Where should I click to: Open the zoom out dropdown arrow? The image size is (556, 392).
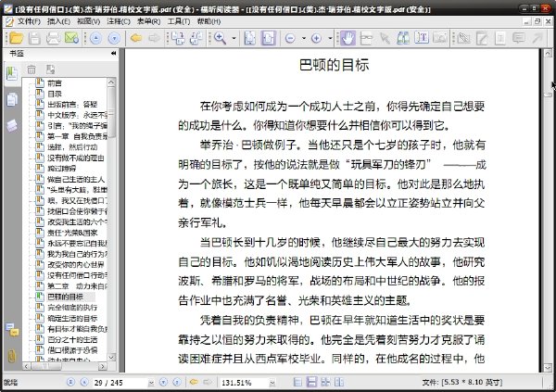pyautogui.click(x=304, y=38)
